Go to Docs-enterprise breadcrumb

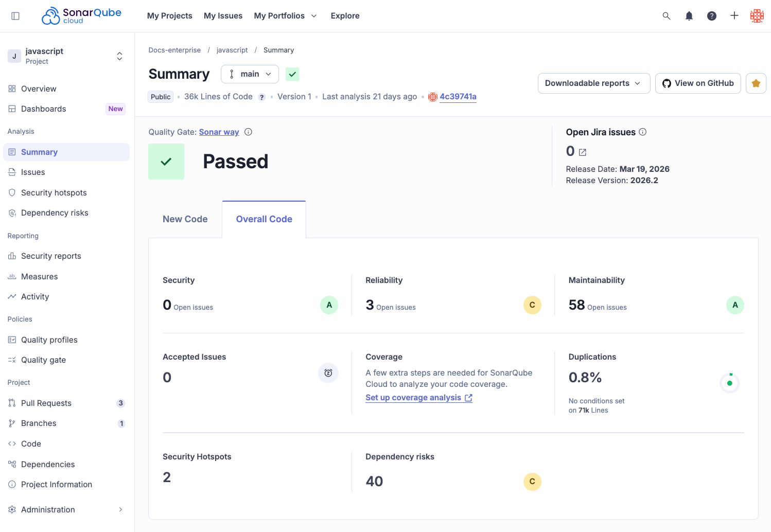click(174, 50)
